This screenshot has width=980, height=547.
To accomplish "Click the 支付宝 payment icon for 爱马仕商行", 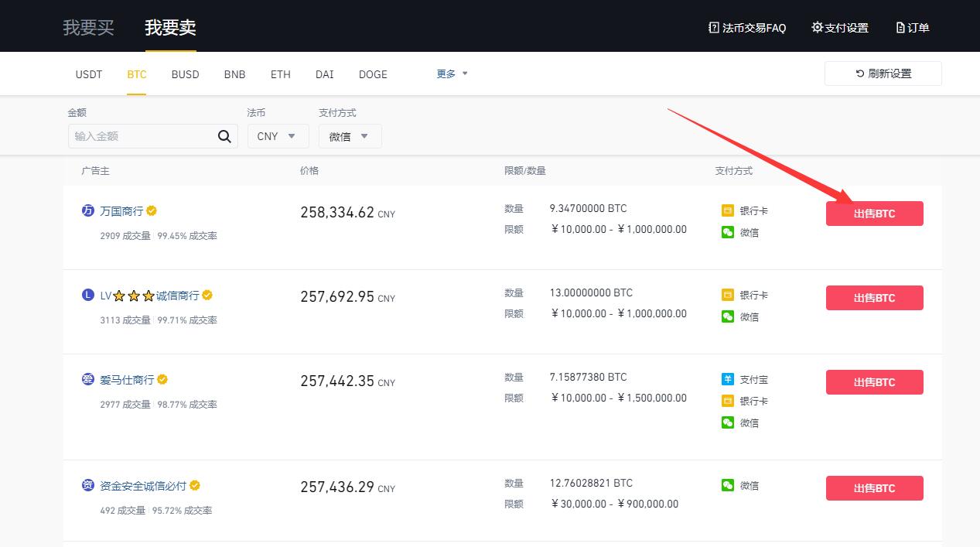I will (727, 379).
